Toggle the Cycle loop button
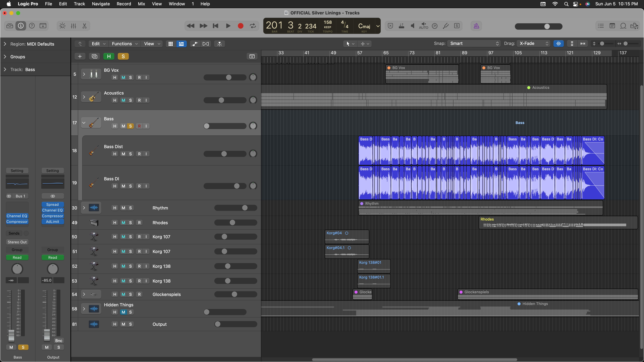Image resolution: width=644 pixels, height=362 pixels. (253, 26)
